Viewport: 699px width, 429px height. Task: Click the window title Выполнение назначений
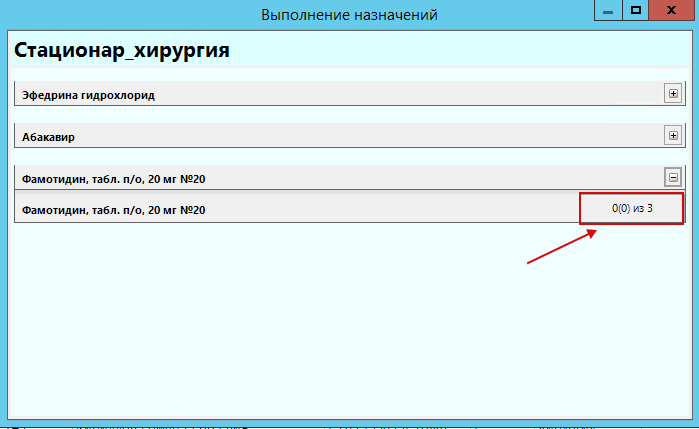click(349, 15)
